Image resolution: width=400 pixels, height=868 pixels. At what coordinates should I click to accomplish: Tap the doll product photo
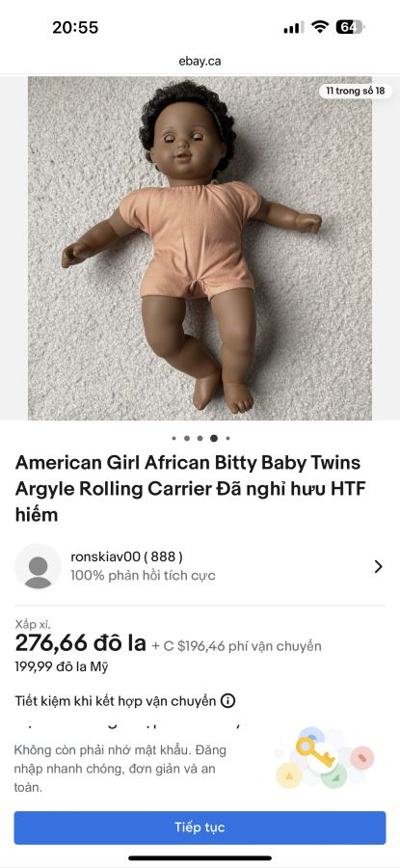coord(200,248)
